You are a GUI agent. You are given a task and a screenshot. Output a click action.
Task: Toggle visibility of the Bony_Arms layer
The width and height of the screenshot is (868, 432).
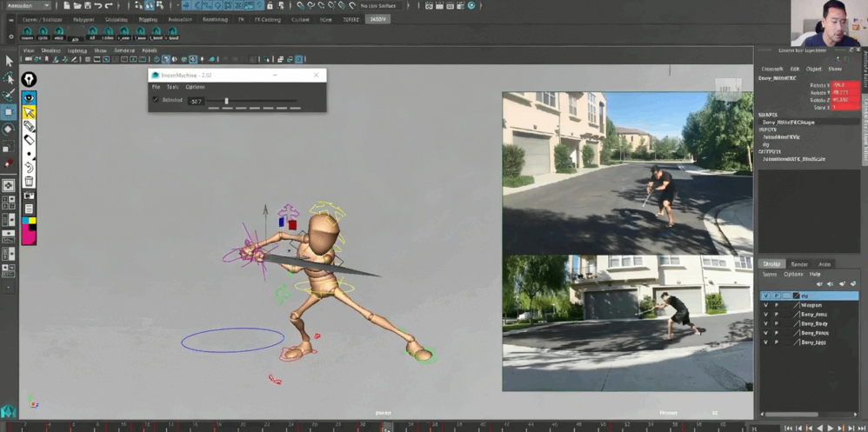765,315
